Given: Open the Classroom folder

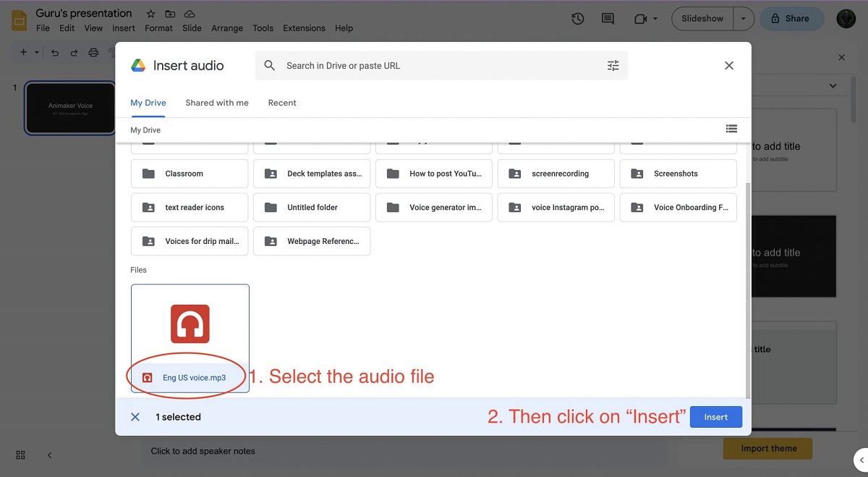Looking at the screenshot, I should 190,174.
